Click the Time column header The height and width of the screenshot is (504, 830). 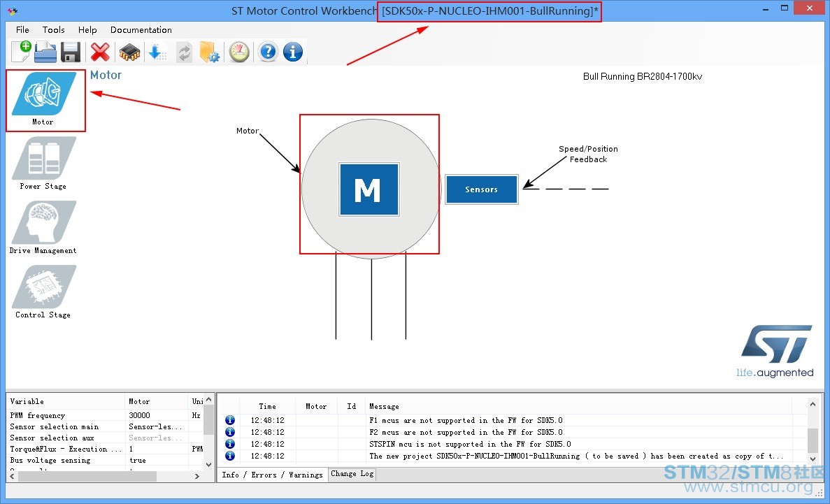[x=267, y=406]
